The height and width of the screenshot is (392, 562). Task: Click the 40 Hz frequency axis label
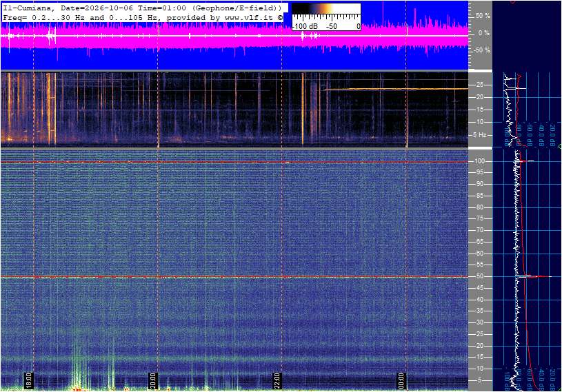point(479,300)
